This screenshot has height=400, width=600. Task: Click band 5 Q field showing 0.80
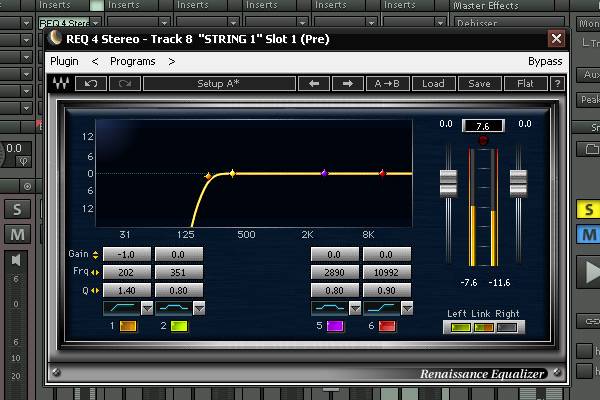click(x=334, y=290)
